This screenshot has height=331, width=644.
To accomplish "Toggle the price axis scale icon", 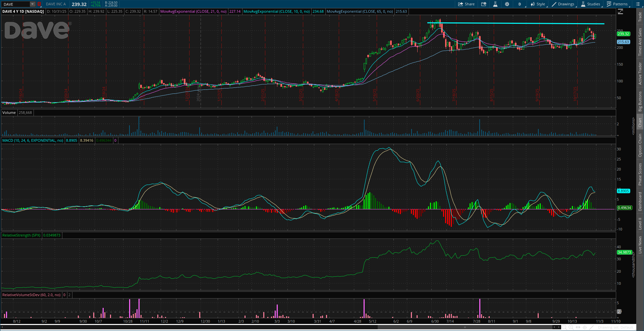I will 621,11.
